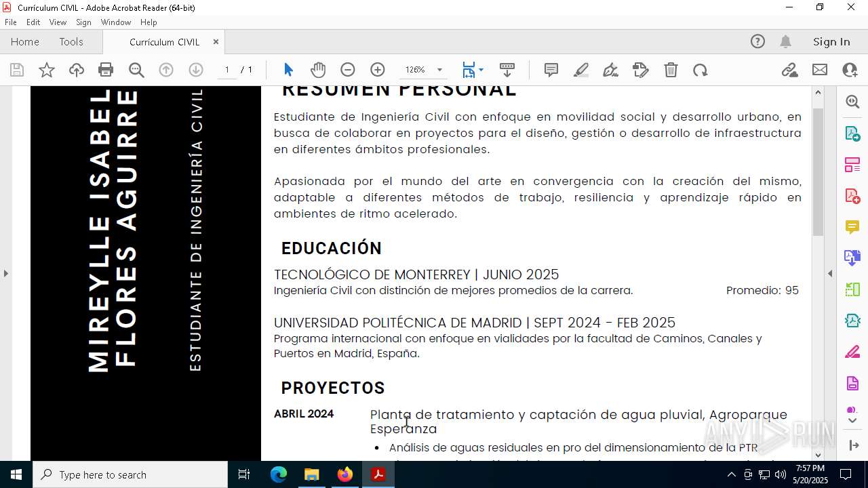Open the Export PDF tool in right pane
Screen dimensions: 868x488
pyautogui.click(x=852, y=133)
